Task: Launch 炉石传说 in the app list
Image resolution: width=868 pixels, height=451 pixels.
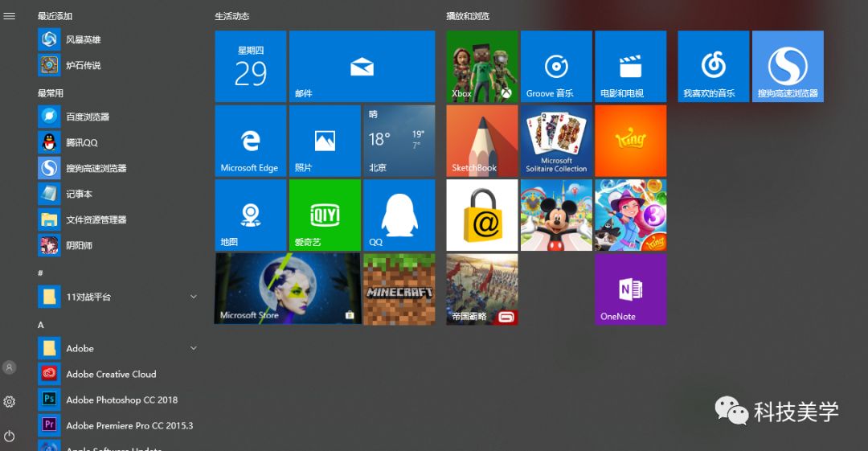Action: [x=117, y=65]
